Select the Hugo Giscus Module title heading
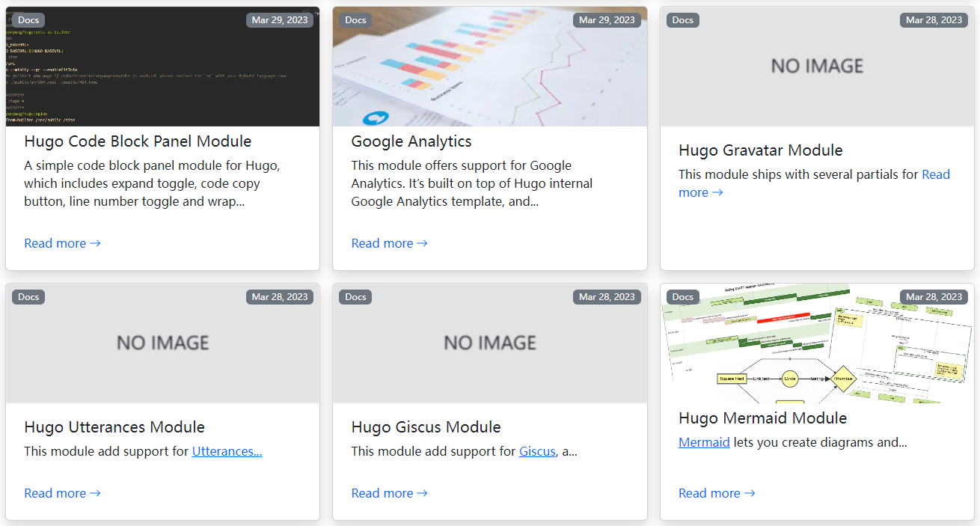 click(426, 426)
